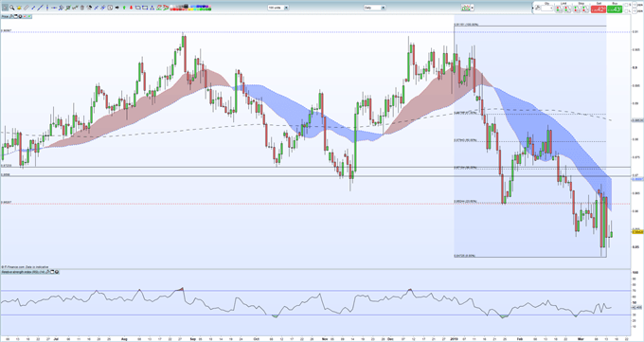Select the trash bin delete tool
The width and height of the screenshot is (644, 342).
point(82,8)
